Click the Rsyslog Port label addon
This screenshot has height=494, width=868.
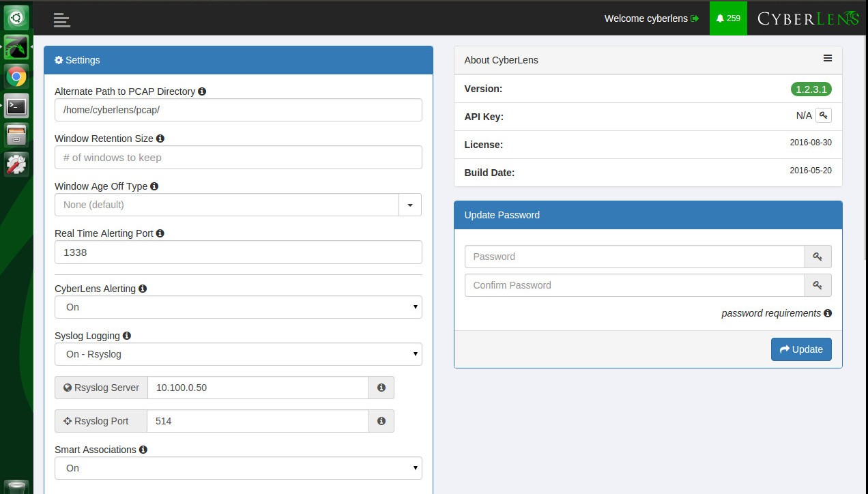click(x=101, y=421)
